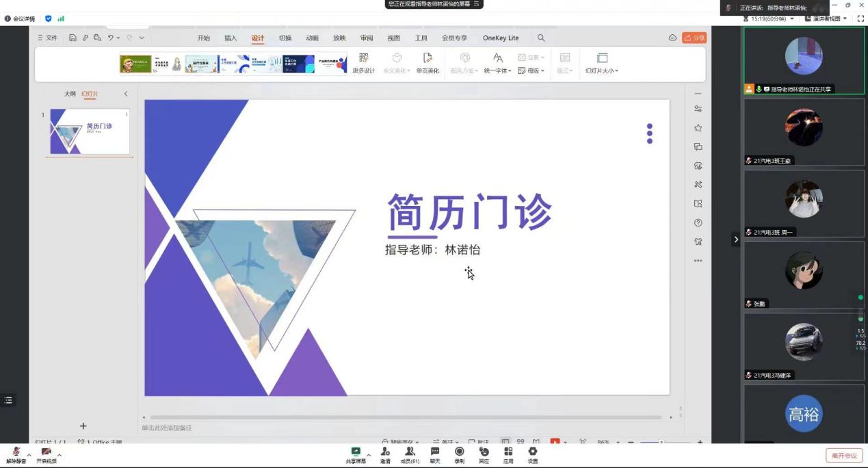Click the 共享屏幕 share screen icon
Viewport: 868px width, 468px height.
(356, 452)
